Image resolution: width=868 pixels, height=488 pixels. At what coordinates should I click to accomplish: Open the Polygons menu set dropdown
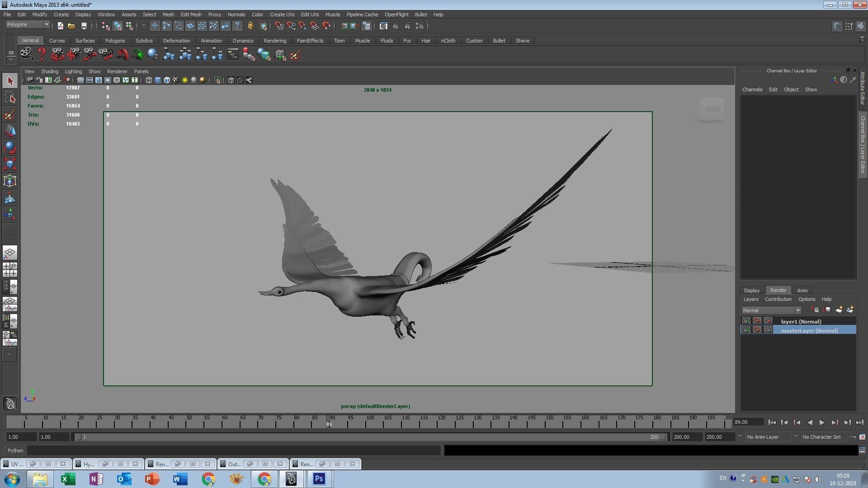(27, 24)
